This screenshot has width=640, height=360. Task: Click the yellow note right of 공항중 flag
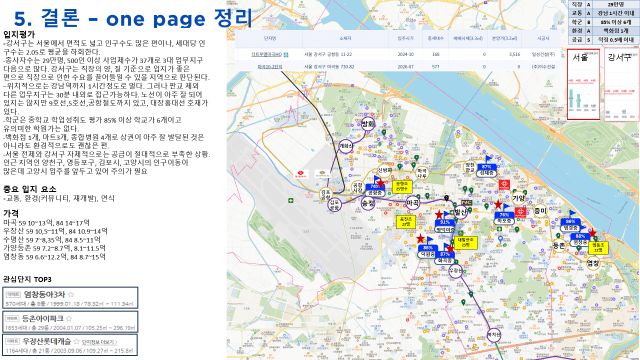click(x=402, y=187)
